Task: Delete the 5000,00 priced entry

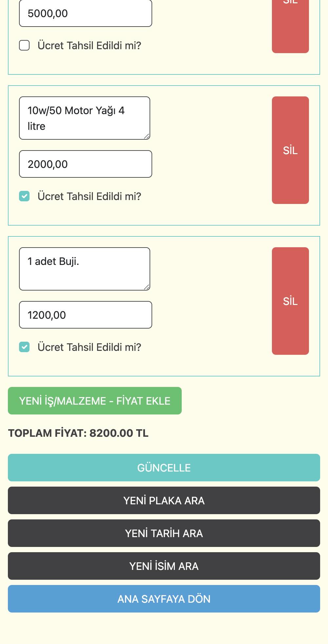Action: pyautogui.click(x=290, y=26)
